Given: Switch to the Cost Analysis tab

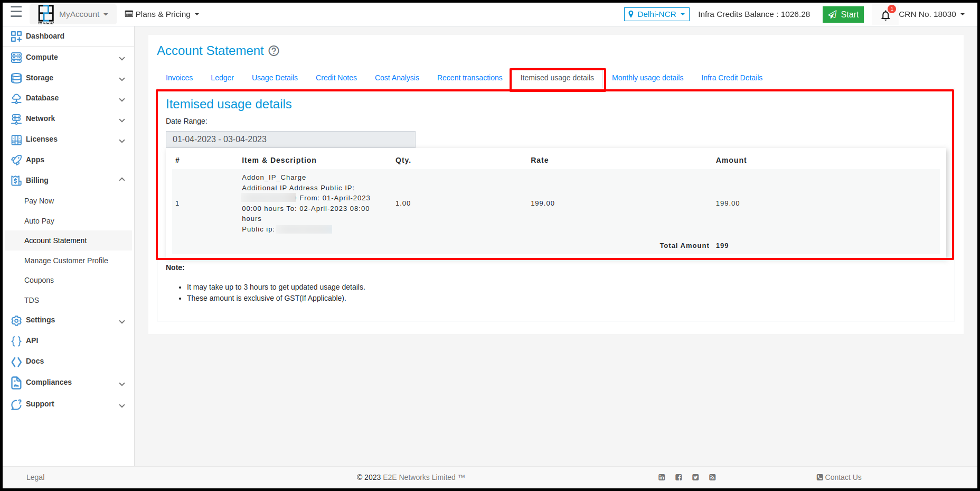Looking at the screenshot, I should coord(397,78).
